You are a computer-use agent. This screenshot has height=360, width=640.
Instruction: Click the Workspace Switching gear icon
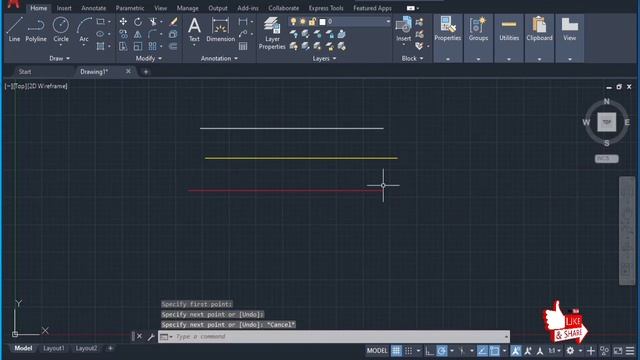pos(570,351)
